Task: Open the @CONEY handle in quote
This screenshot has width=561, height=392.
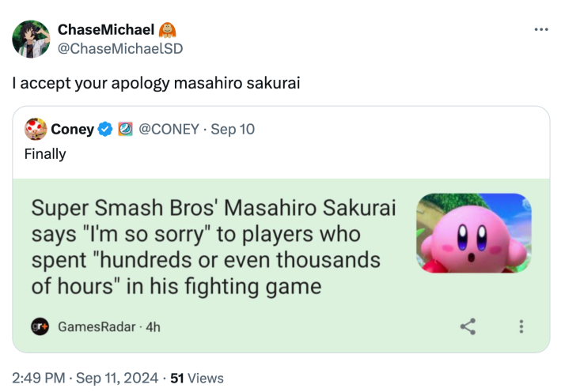Action: (x=169, y=129)
